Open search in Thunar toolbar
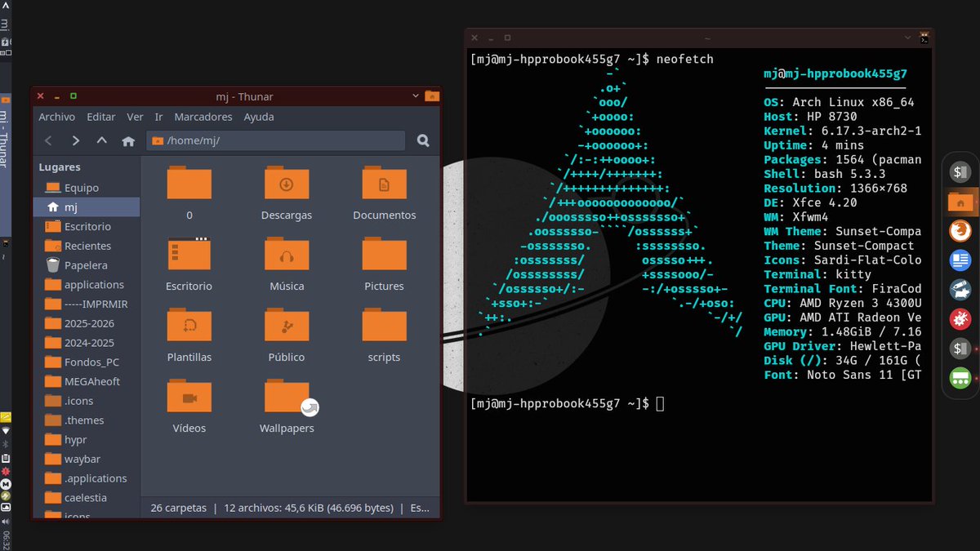The width and height of the screenshot is (980, 551). (x=423, y=140)
